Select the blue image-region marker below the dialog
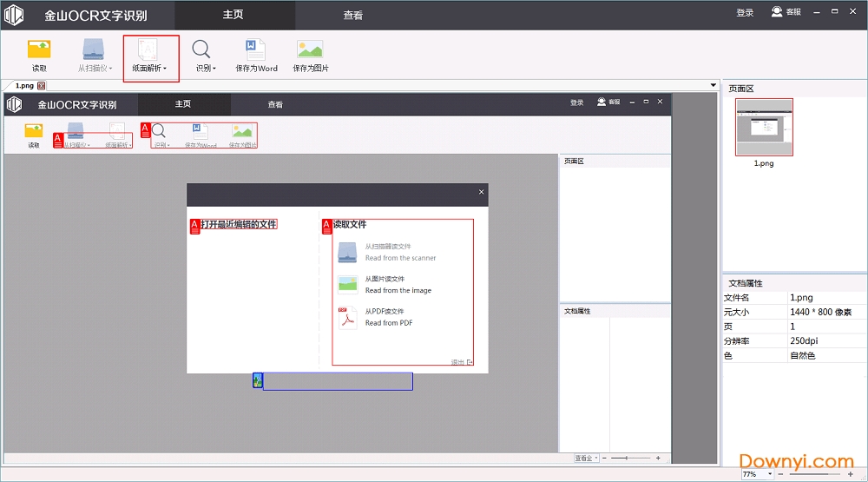 point(258,380)
